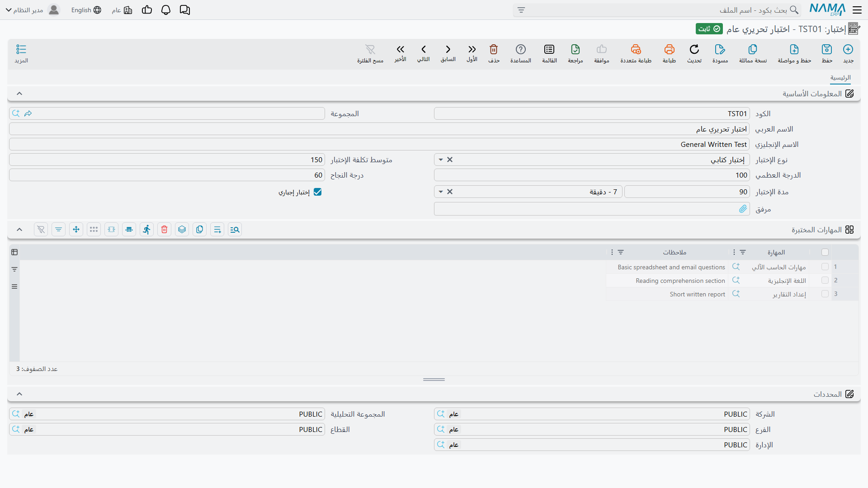Click the Refresh (تحديث) icon
Screen dimensions: 868x488
(694, 53)
